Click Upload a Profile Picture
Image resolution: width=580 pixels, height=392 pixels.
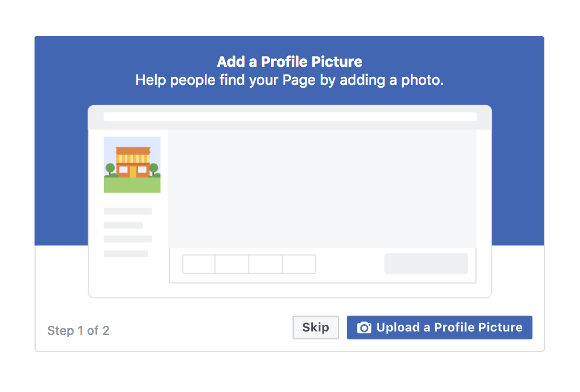click(439, 327)
